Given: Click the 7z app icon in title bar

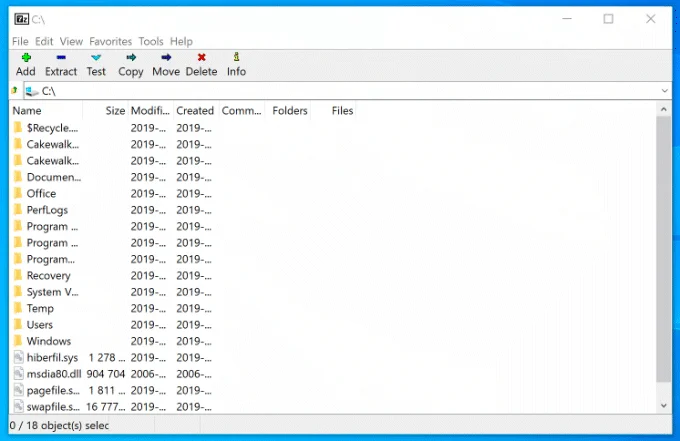Looking at the screenshot, I should click(x=21, y=19).
